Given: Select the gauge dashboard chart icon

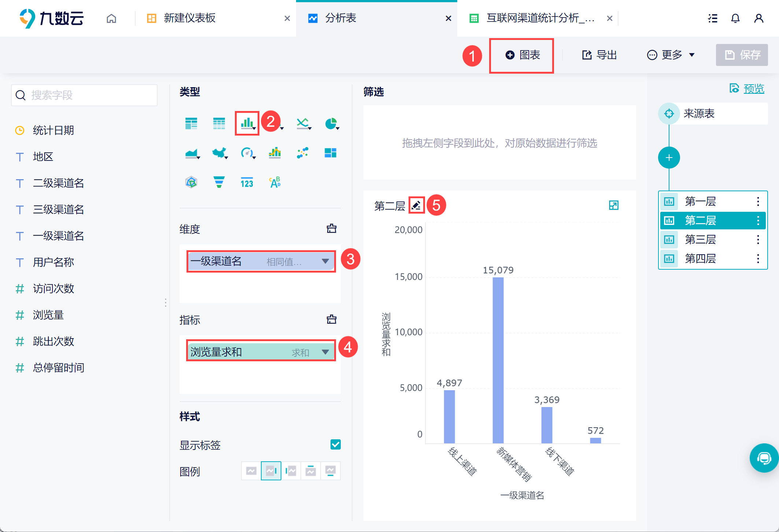Looking at the screenshot, I should [x=247, y=152].
